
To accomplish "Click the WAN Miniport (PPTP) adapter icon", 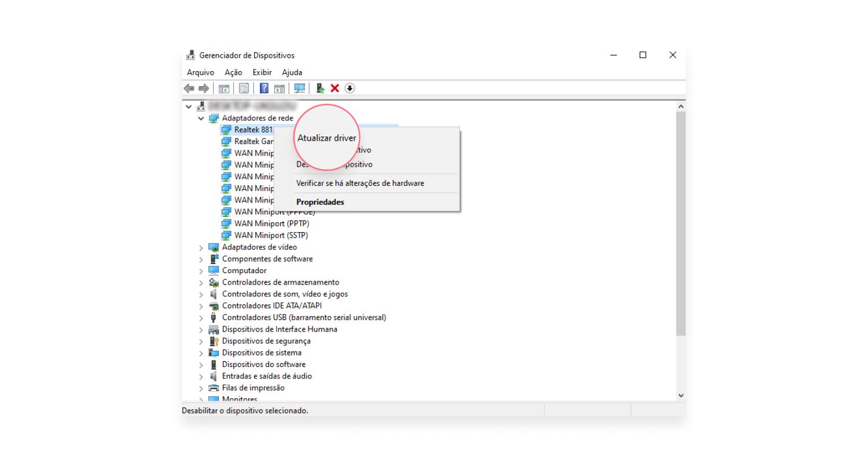I will click(226, 223).
